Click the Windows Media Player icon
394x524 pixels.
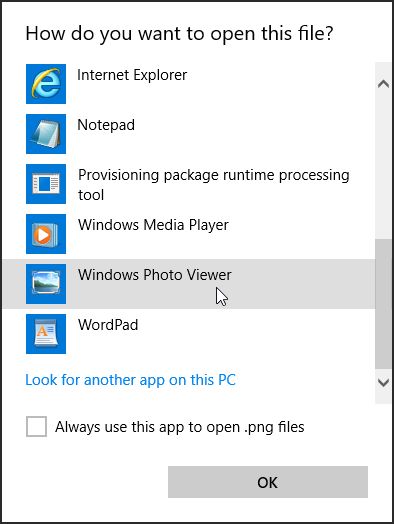click(46, 234)
